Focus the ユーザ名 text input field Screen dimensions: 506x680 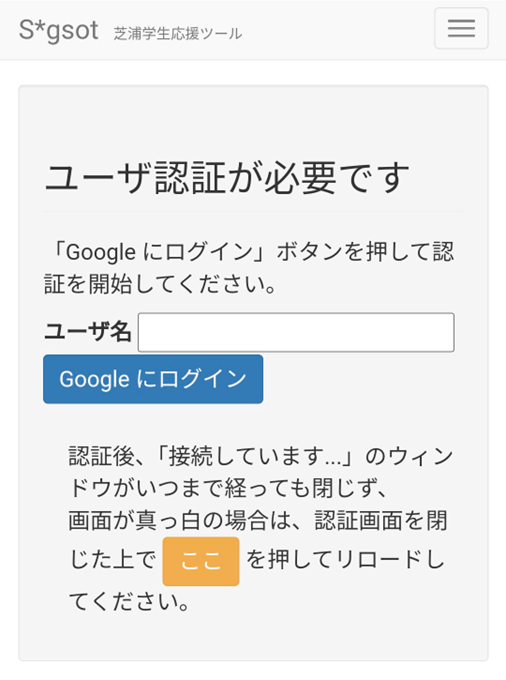296,332
